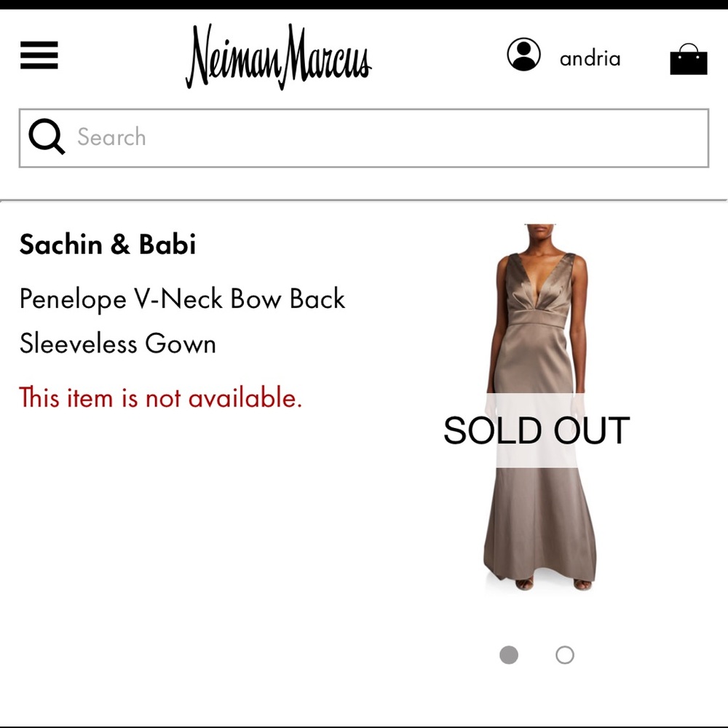Click the SOLD OUT overlay label
Screen dimensions: 728x728
537,430
